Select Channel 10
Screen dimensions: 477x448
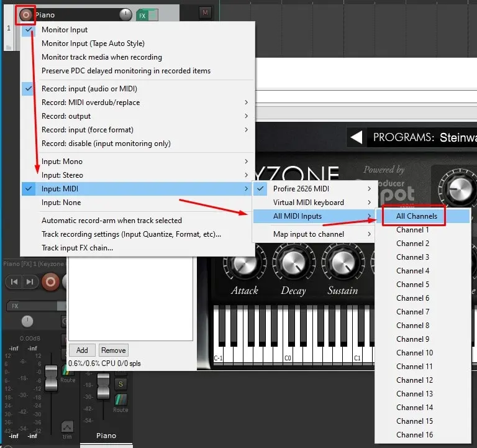point(423,353)
